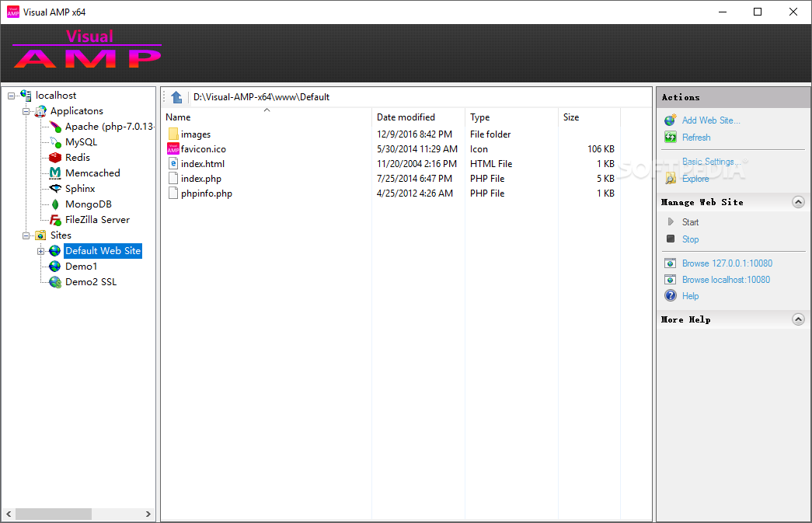Click the Demo1 globe icon
This screenshot has height=523, width=812.
[x=55, y=266]
